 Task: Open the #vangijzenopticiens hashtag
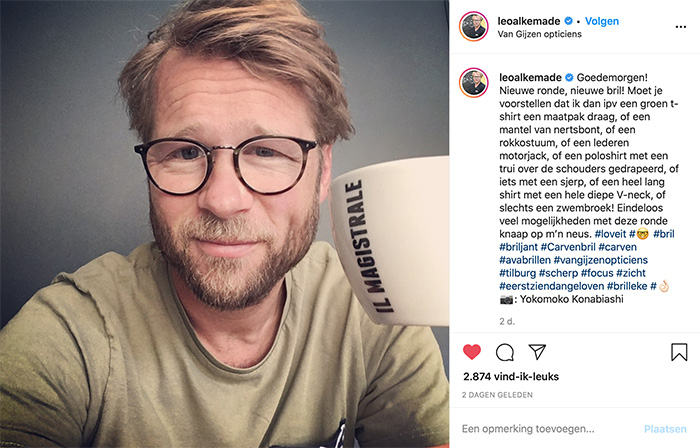pyautogui.click(x=600, y=260)
